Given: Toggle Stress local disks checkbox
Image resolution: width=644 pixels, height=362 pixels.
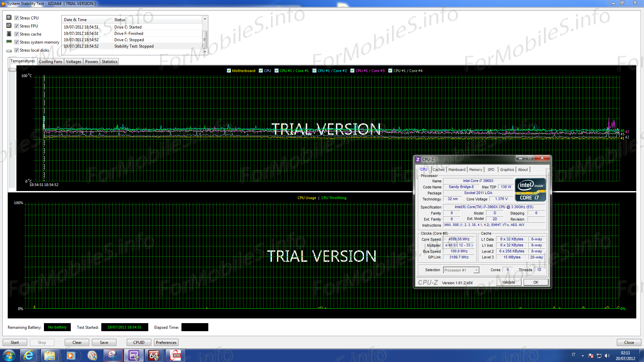Looking at the screenshot, I should point(16,50).
